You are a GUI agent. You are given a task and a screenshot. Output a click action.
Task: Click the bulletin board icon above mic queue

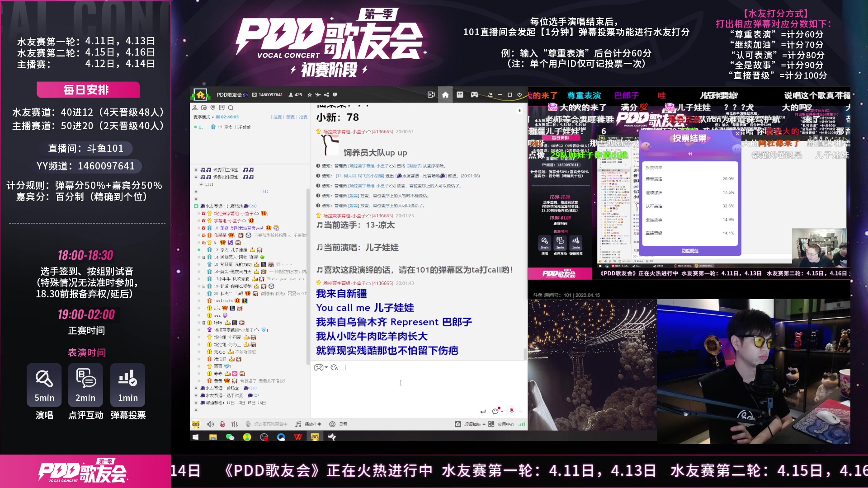pyautogui.click(x=222, y=108)
